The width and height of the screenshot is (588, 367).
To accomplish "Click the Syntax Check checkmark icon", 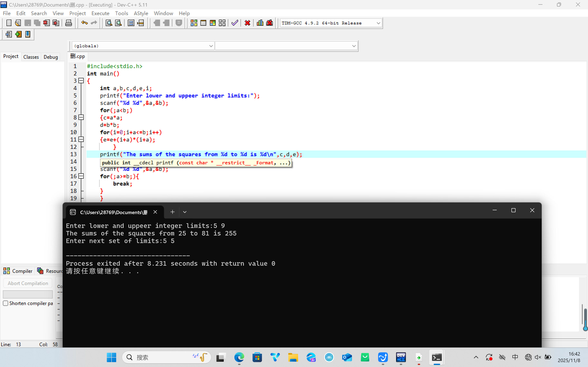I will click(234, 23).
